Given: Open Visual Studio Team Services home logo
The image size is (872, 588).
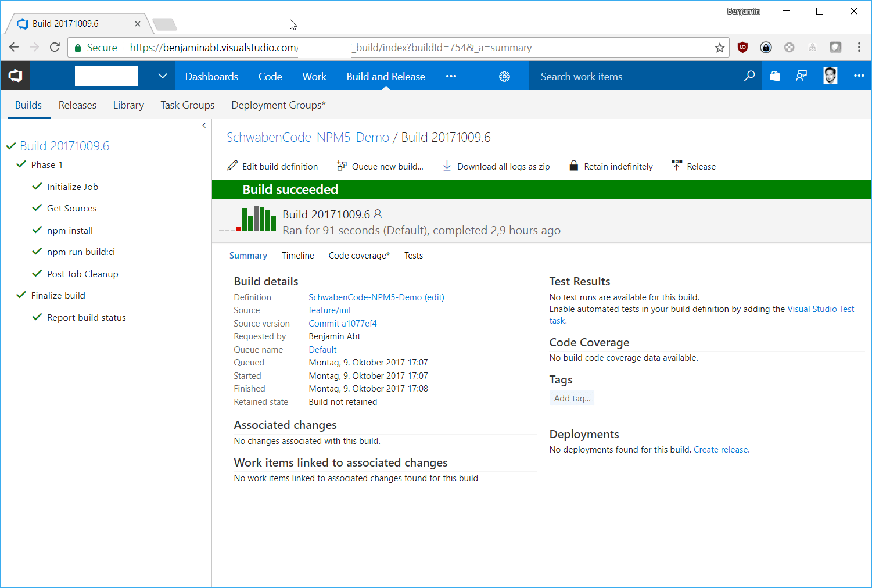Looking at the screenshot, I should click(x=15, y=76).
